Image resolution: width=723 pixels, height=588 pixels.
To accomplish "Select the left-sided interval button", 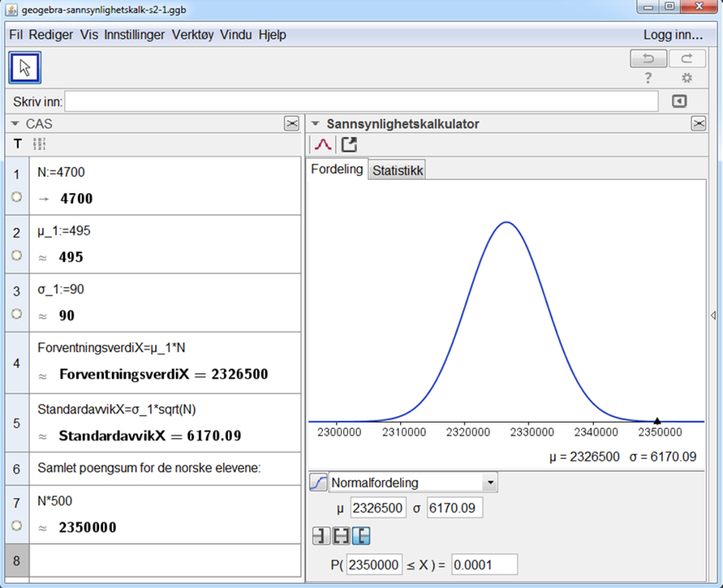I will pos(321,536).
